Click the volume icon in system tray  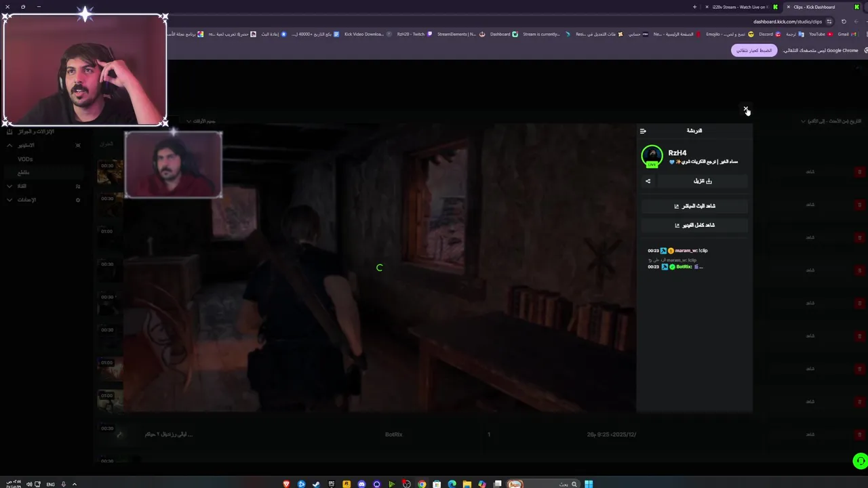(x=29, y=484)
